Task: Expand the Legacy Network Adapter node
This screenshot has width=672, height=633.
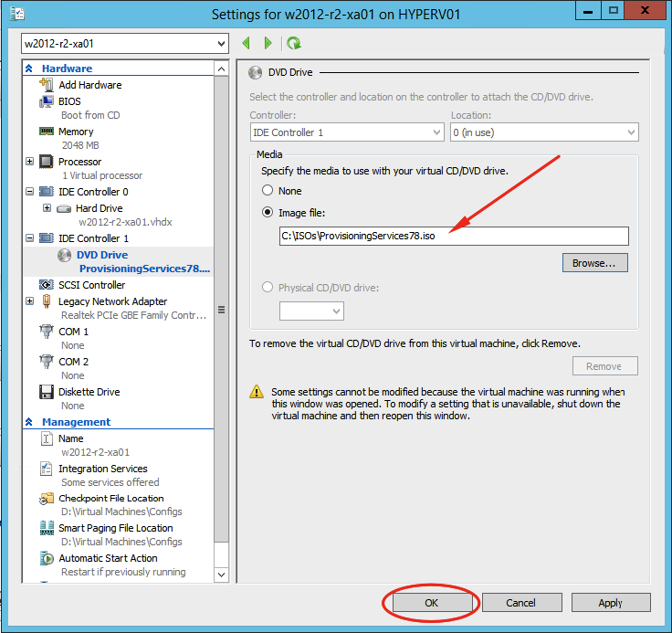Action: click(x=29, y=301)
